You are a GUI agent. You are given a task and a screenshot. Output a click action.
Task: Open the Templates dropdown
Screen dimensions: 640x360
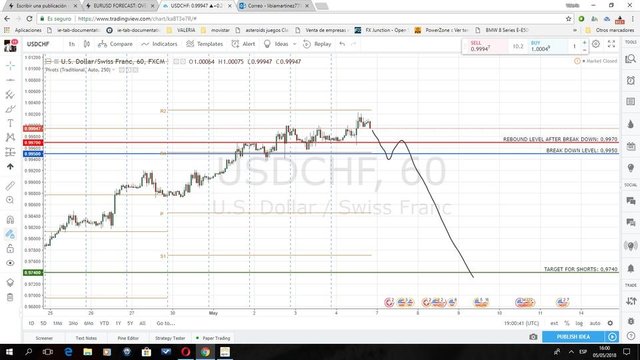point(204,44)
